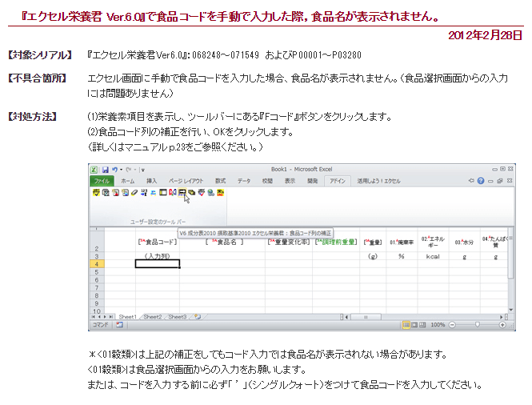Click the horizontal scrollbar thumb in Excel
The height and width of the screenshot is (405, 532).
pos(366,317)
